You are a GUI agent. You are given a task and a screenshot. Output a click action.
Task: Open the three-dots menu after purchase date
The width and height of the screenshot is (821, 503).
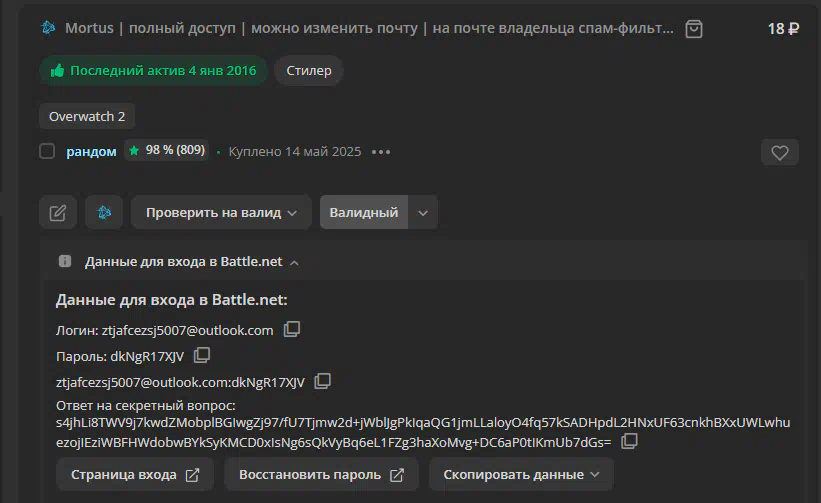[x=381, y=152]
